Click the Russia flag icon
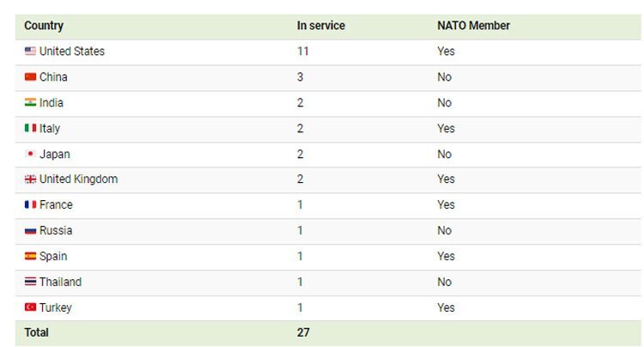This screenshot has width=644, height=347. click(30, 231)
